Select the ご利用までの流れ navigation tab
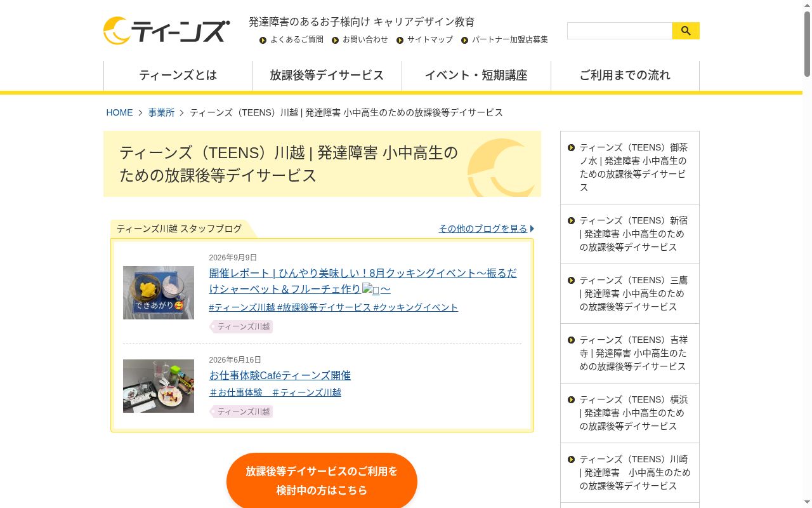The image size is (812, 508). 625,76
